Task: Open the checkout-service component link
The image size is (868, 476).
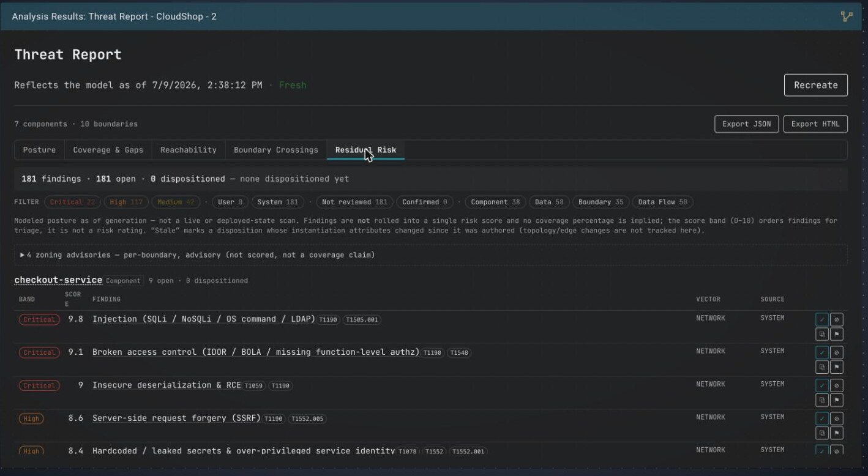Action: [58, 280]
